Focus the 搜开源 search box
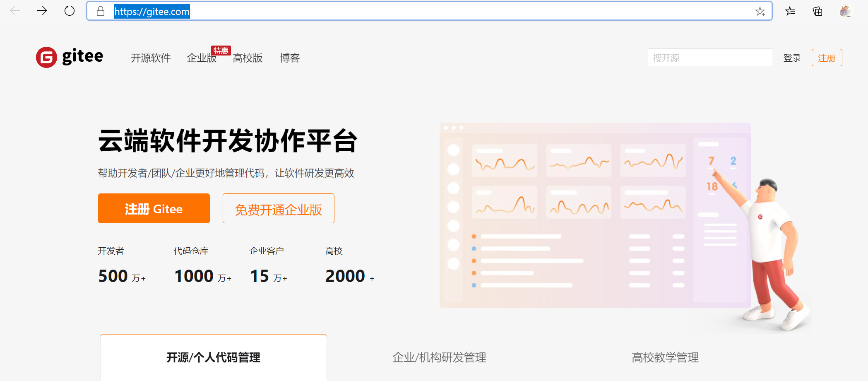868x386 pixels. click(710, 58)
